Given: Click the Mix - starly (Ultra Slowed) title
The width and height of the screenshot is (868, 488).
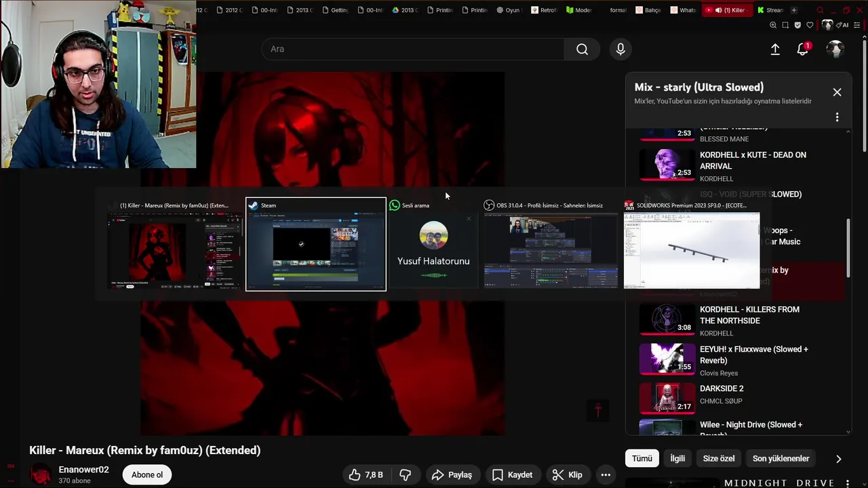Looking at the screenshot, I should click(x=698, y=87).
